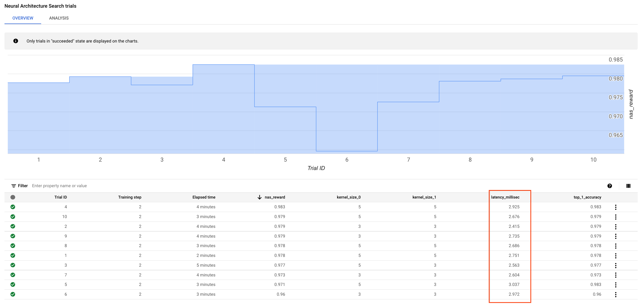The width and height of the screenshot is (644, 306).
Task: Click the green check icon for trial 6
Action: (x=13, y=294)
